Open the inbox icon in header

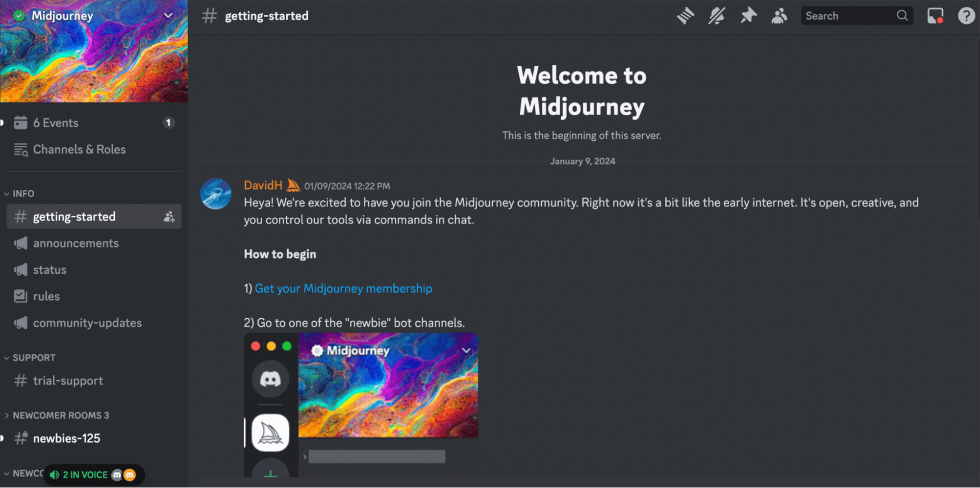coord(935,16)
